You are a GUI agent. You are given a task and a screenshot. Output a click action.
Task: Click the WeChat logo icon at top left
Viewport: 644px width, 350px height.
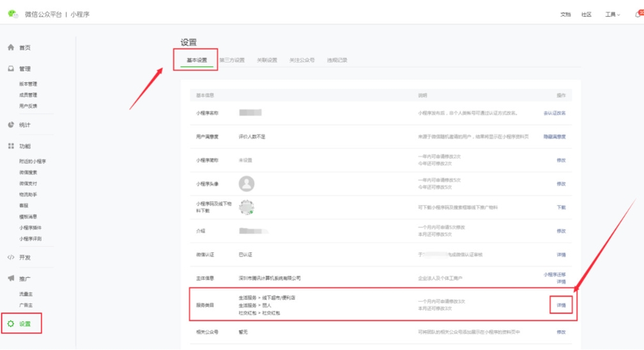(13, 14)
